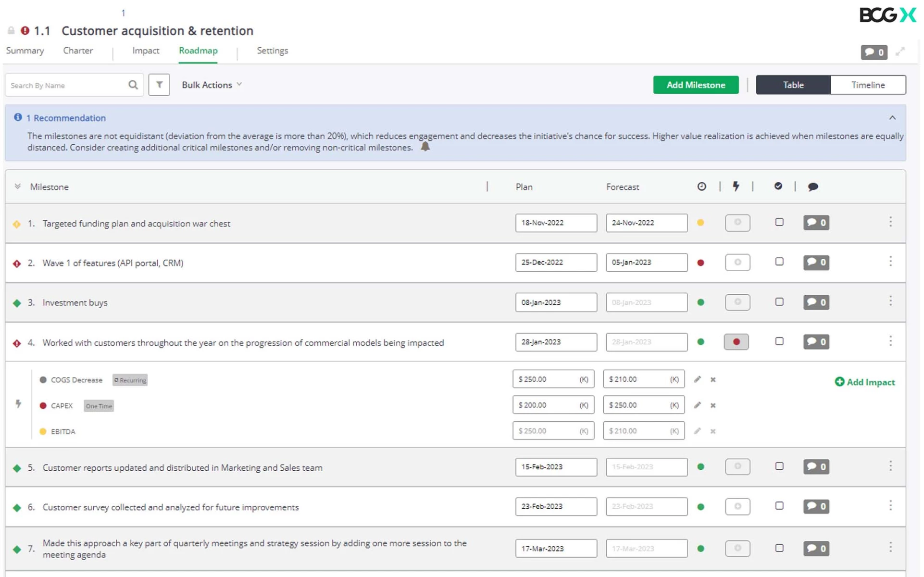Click the COGS Decrease plan amount $250.00

pos(553,379)
